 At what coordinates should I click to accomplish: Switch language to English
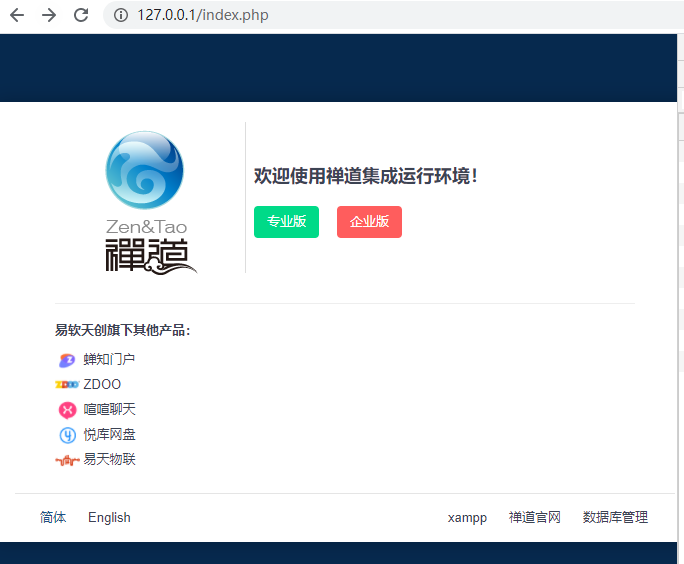pos(109,517)
